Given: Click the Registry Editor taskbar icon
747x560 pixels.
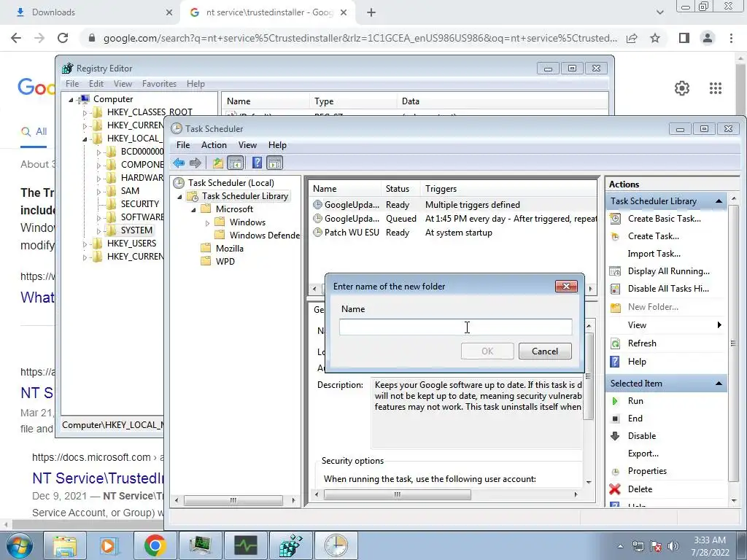Looking at the screenshot, I should coord(290,545).
